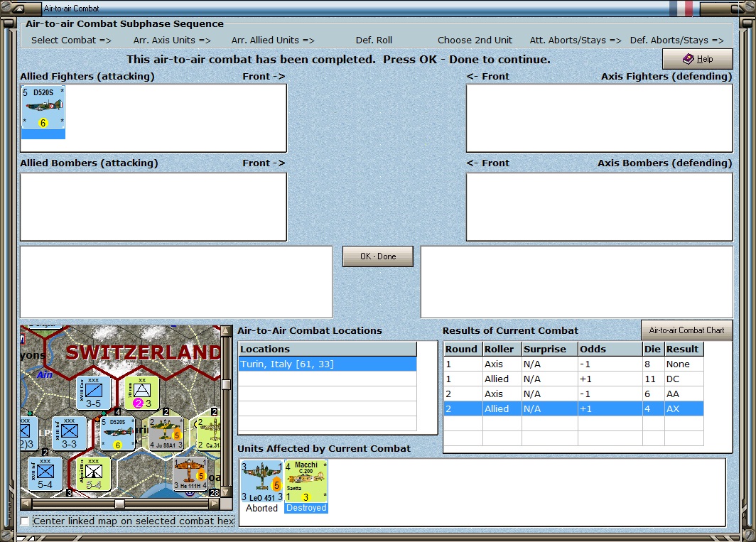Click Def. Roll subphase label
This screenshot has width=756, height=542.
374,40
